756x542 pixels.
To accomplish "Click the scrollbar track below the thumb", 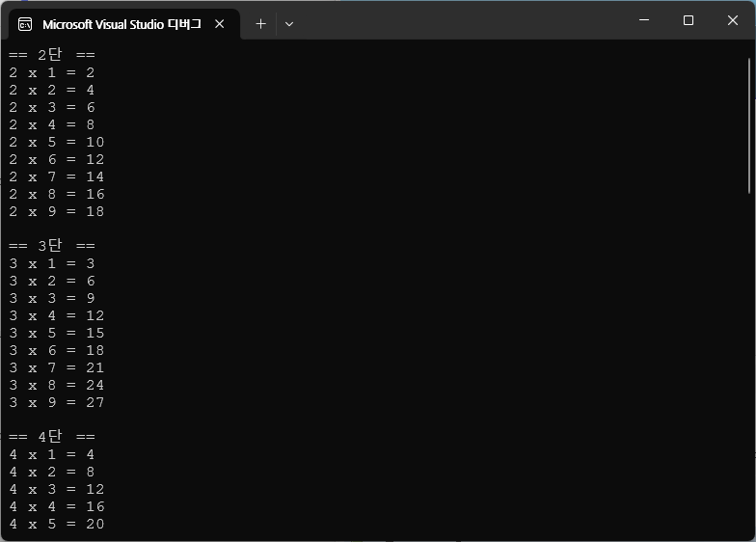I will coord(749,366).
